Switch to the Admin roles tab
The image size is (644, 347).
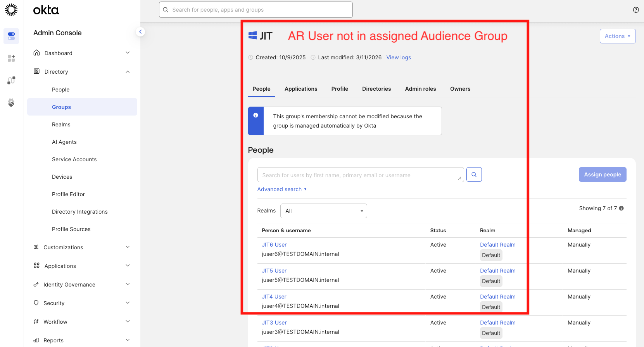(421, 89)
